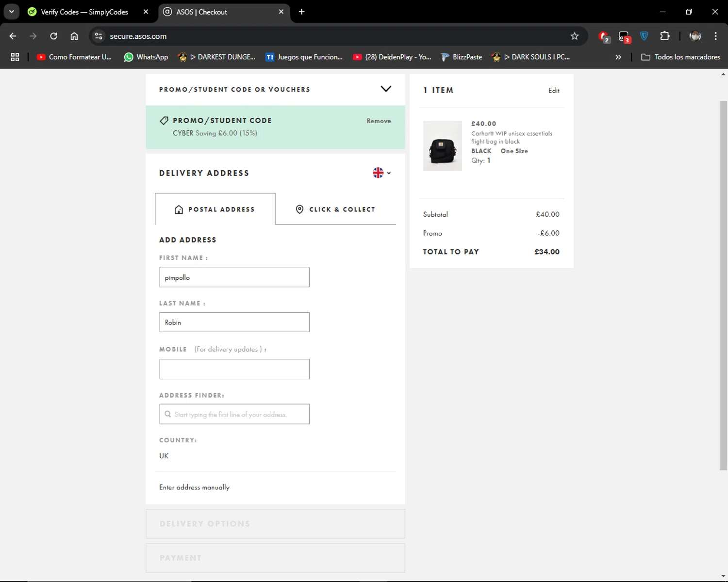Switch to the Click & Collect tab
Viewport: 728px width, 582px height.
[335, 209]
